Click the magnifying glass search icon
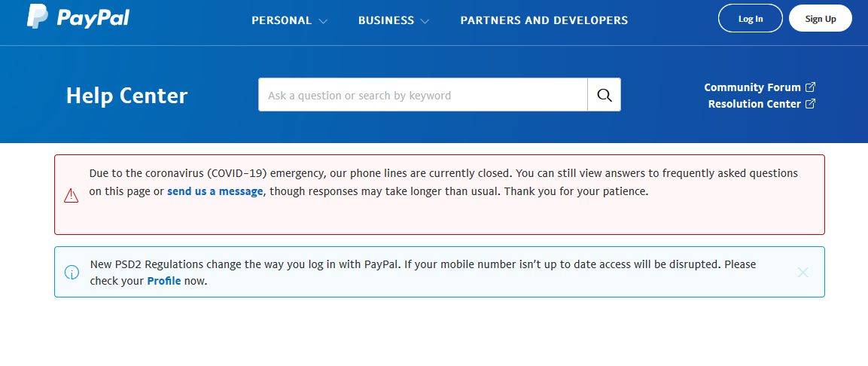Image resolution: width=868 pixels, height=366 pixels. 605,95
